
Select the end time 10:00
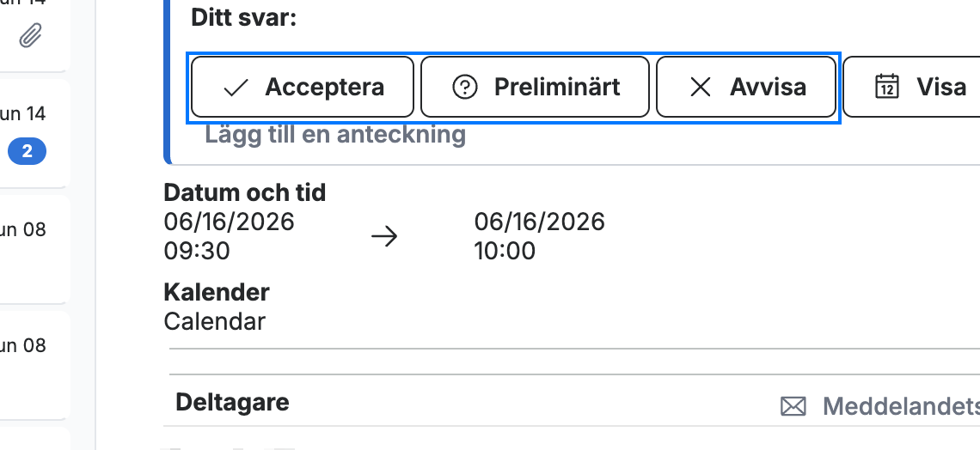click(x=505, y=251)
